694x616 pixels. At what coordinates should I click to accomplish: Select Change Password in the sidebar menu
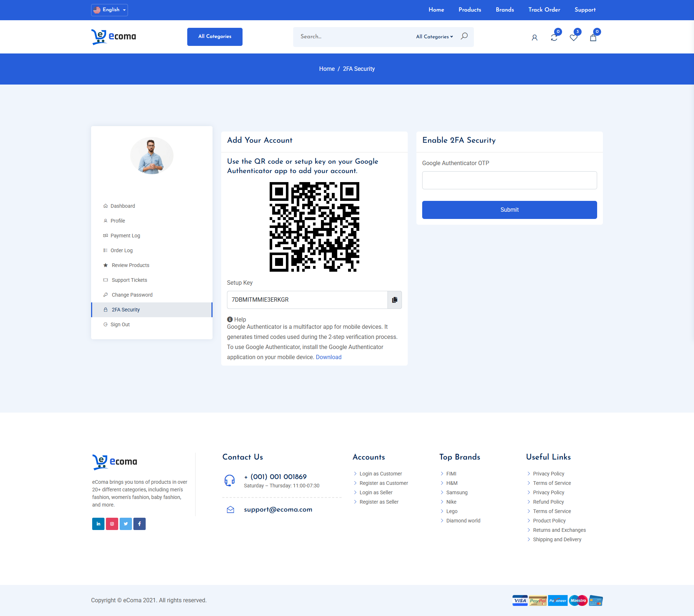pyautogui.click(x=132, y=295)
